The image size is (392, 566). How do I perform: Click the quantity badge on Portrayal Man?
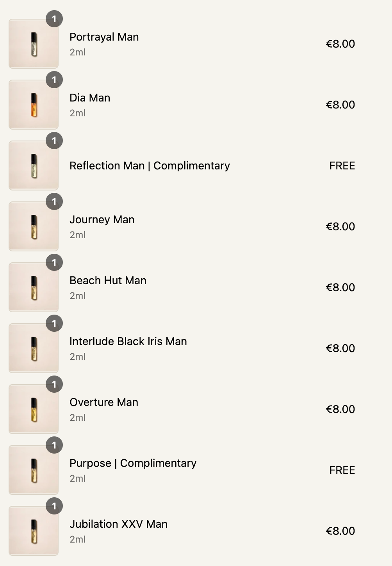point(54,19)
